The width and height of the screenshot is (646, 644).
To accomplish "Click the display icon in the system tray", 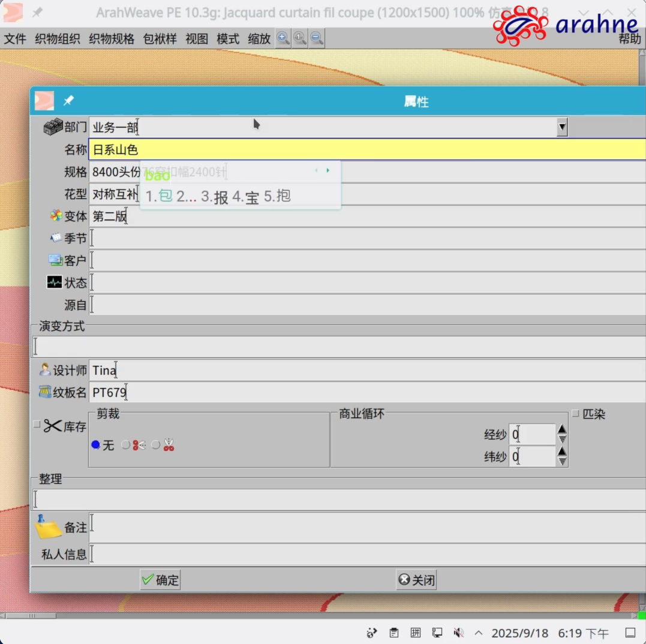I will (x=437, y=633).
